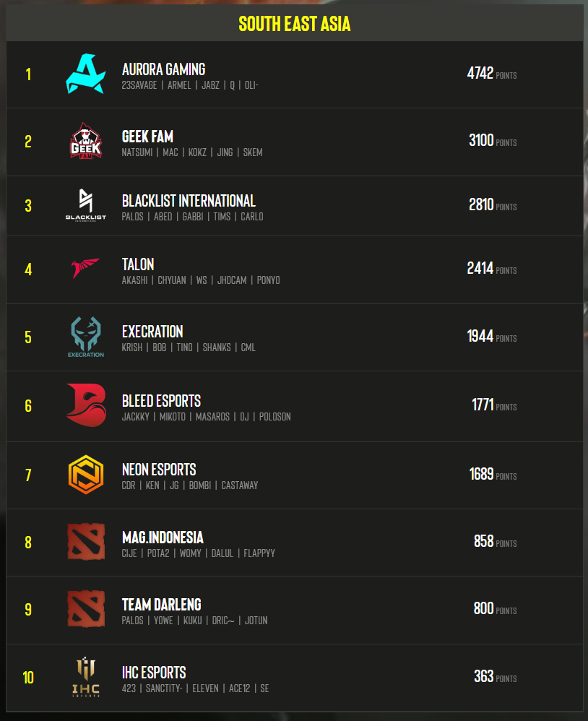Click the Talon team name
The height and width of the screenshot is (721, 588).
pyautogui.click(x=138, y=264)
